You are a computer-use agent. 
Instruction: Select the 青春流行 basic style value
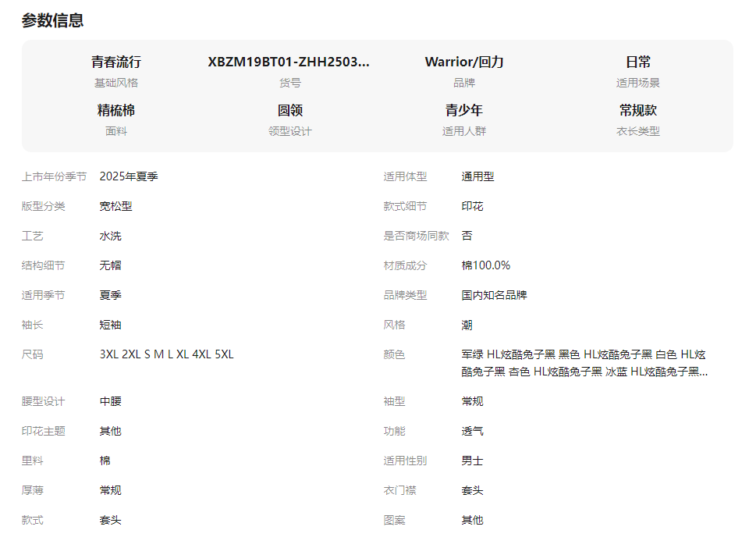(115, 62)
